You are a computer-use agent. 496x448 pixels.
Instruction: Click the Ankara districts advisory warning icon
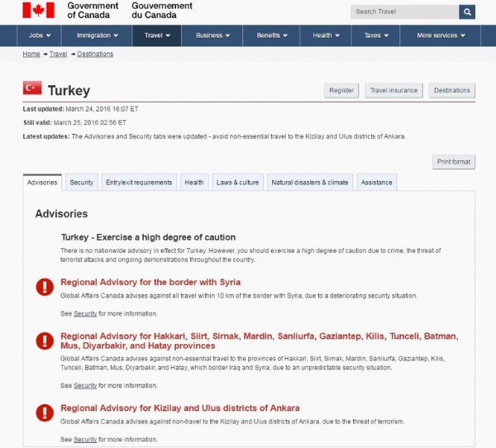(x=44, y=412)
